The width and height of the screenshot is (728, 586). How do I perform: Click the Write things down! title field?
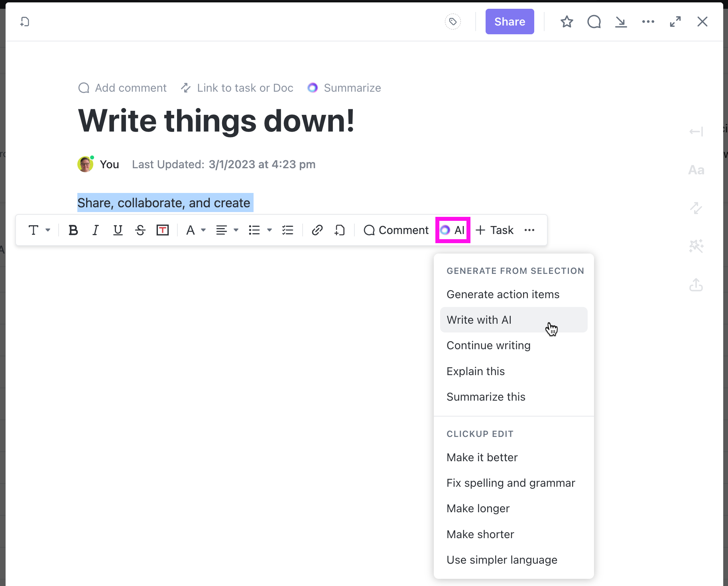click(216, 121)
